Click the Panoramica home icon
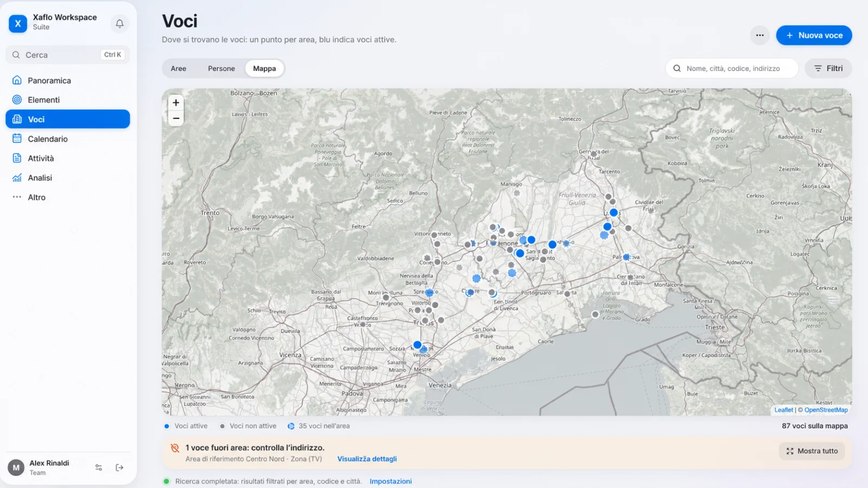The image size is (868, 488). (x=17, y=80)
